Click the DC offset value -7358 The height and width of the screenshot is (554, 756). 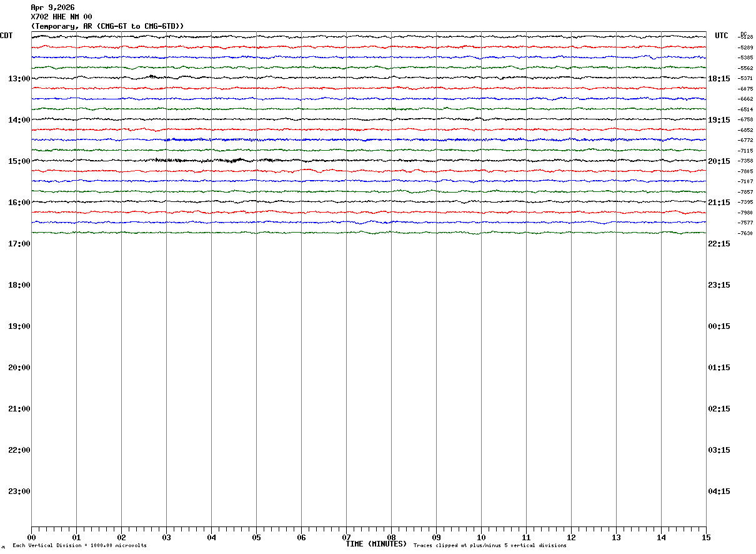tap(745, 161)
